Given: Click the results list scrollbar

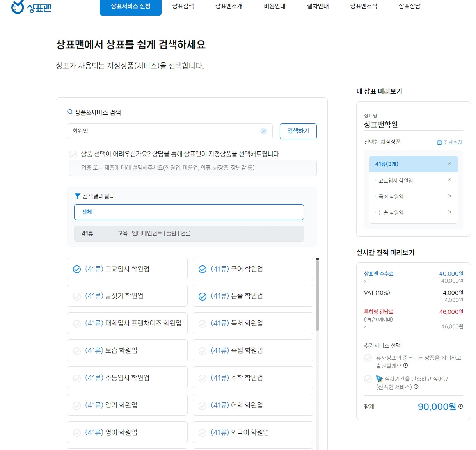Looking at the screenshot, I should (x=317, y=295).
